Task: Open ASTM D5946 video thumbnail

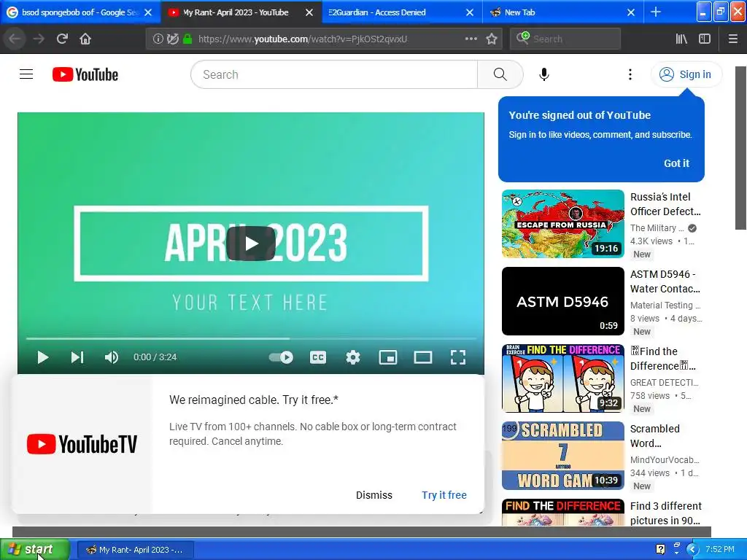Action: (563, 301)
